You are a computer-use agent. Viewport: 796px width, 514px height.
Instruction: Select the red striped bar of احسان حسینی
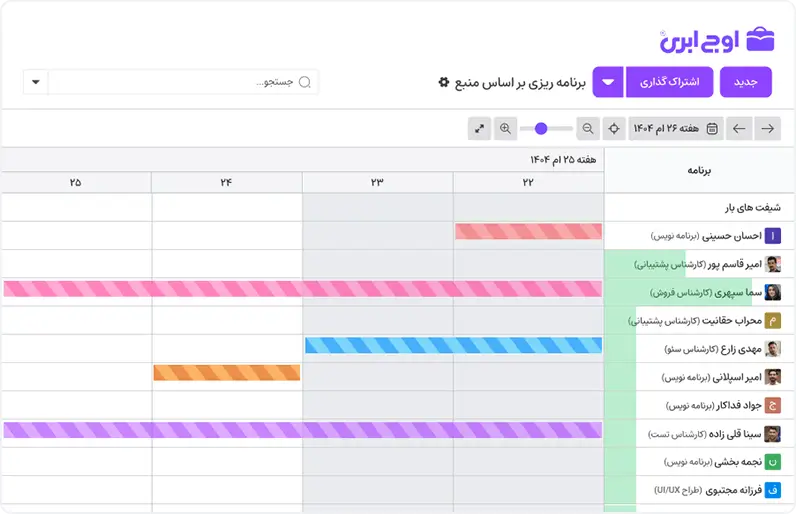coord(528,231)
